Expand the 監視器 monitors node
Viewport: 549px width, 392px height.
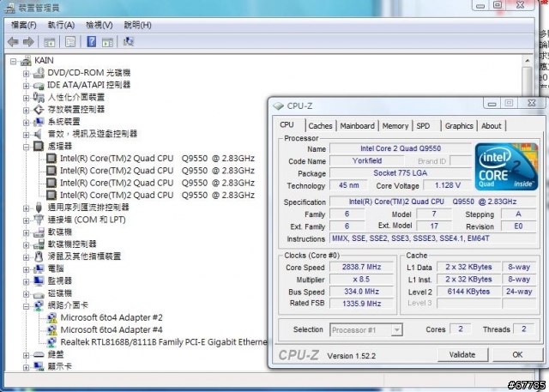pyautogui.click(x=26, y=281)
